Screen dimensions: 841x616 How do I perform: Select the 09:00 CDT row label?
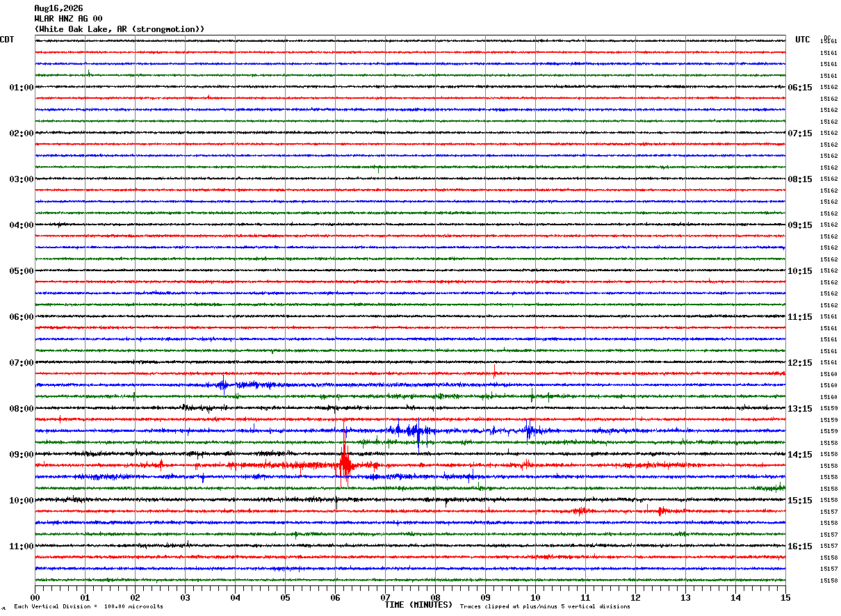point(21,455)
